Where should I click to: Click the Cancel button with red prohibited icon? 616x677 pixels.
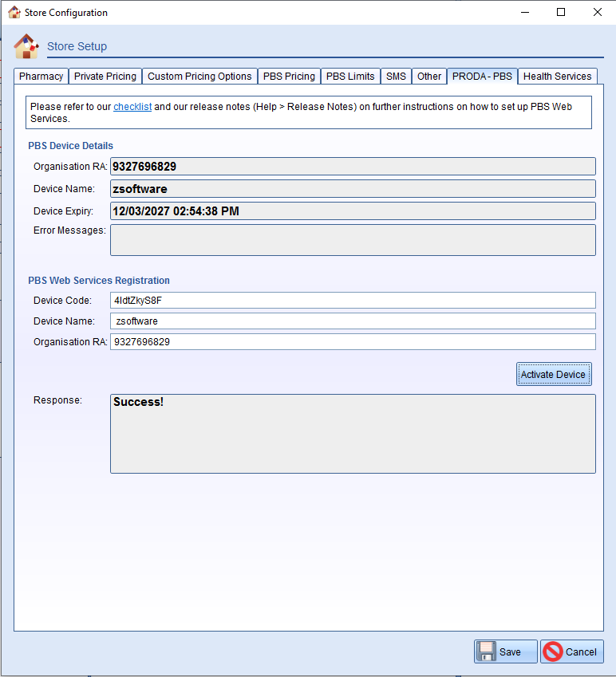click(x=571, y=651)
